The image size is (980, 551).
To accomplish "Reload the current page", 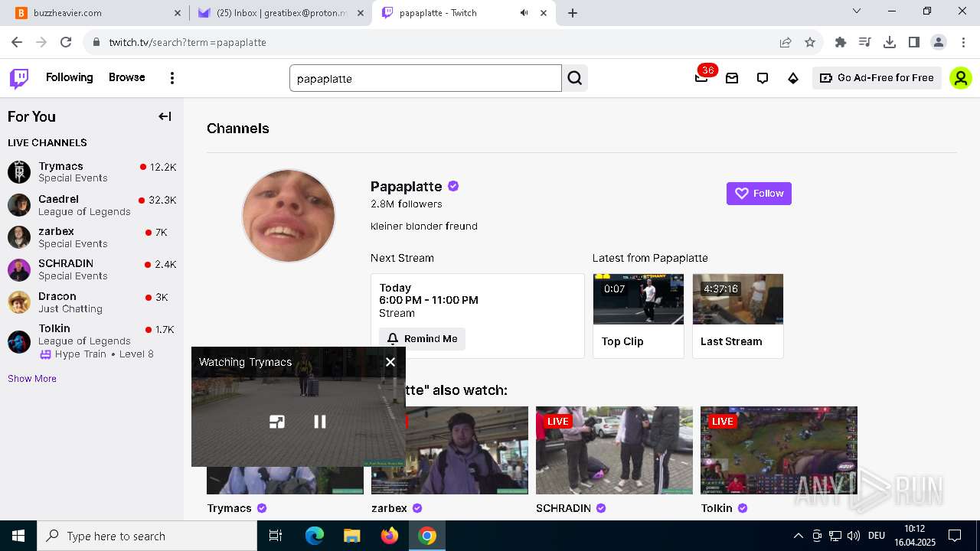I will click(x=66, y=42).
